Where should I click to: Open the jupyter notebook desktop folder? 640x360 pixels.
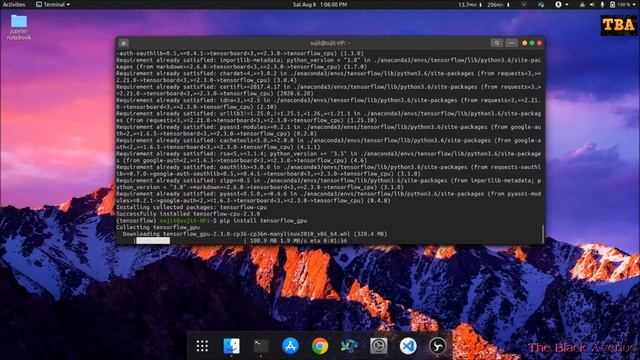[x=19, y=27]
